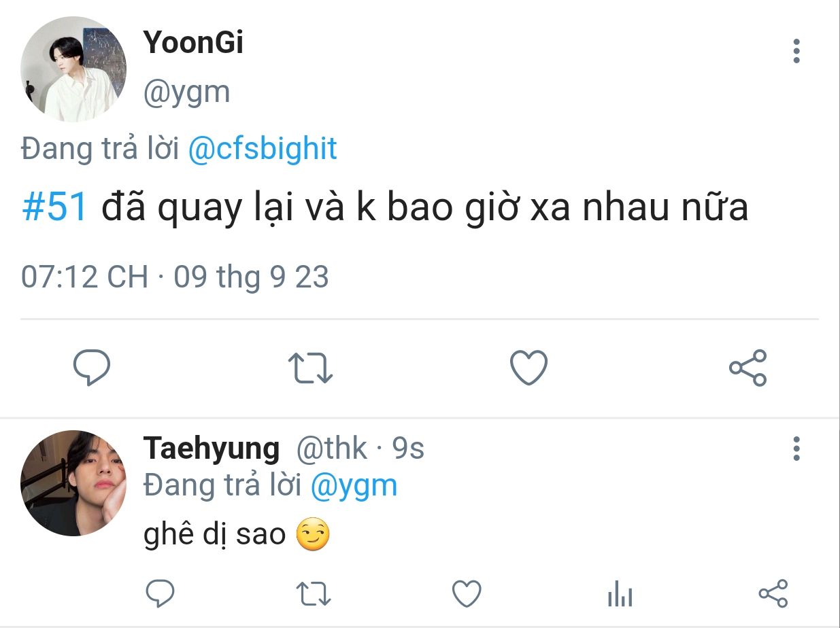
Task: Open the @cfsbighit mention link
Action: tap(262, 149)
